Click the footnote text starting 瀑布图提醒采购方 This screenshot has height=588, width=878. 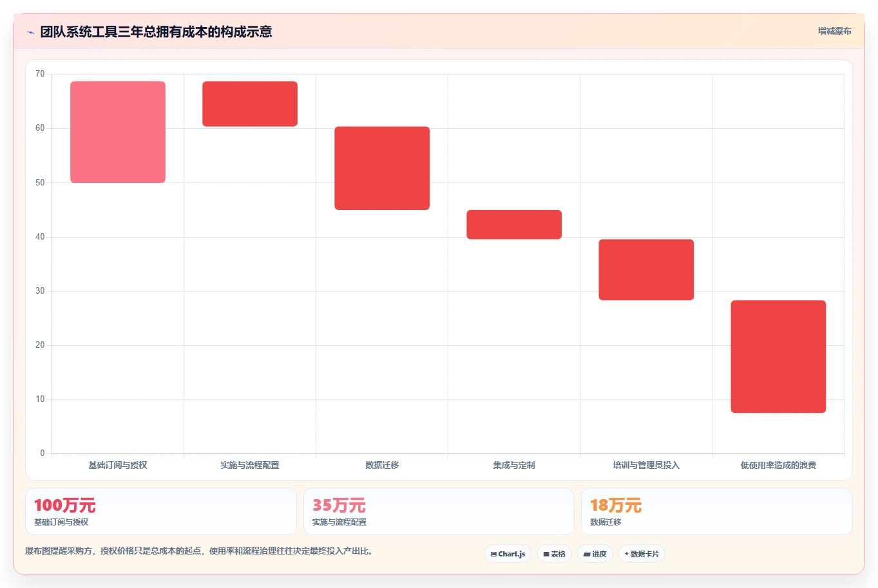click(x=199, y=551)
